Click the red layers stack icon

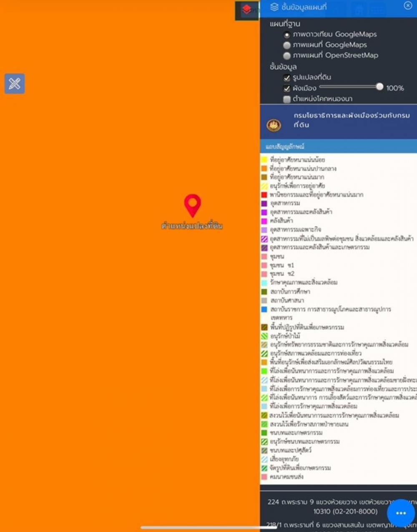[x=247, y=10]
